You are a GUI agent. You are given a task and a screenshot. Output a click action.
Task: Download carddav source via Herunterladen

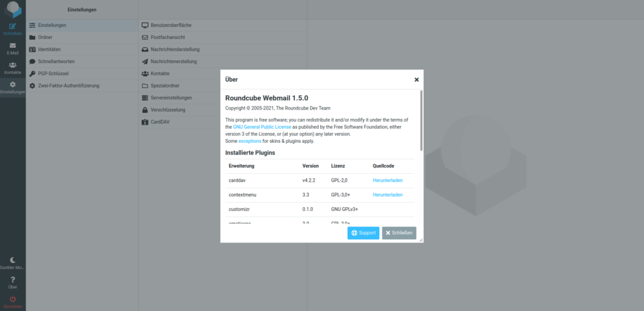[x=387, y=180]
